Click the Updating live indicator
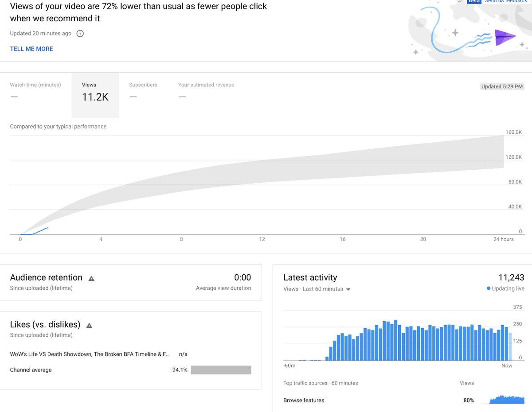The image size is (532, 412). pos(505,288)
